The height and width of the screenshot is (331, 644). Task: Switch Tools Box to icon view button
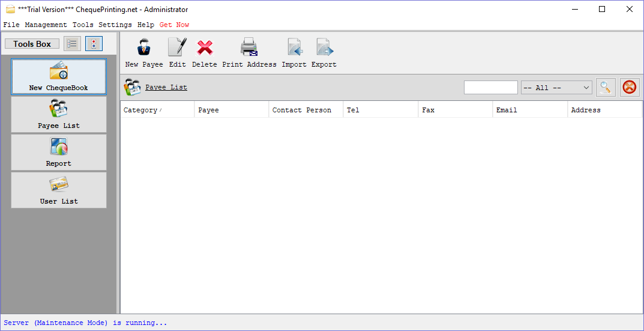pyautogui.click(x=94, y=44)
